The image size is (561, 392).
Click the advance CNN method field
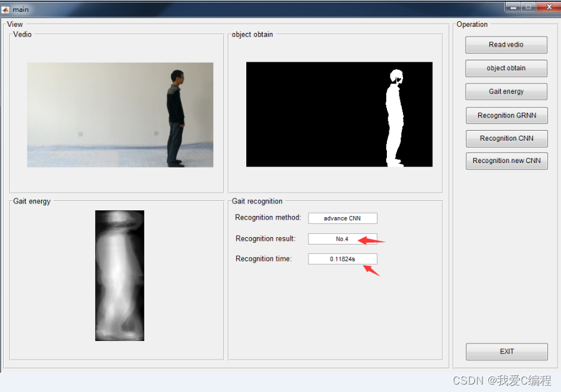(x=342, y=218)
